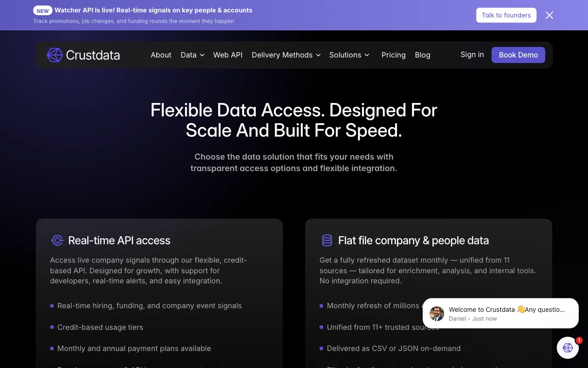
Task: Go to the Pricing page
Action: (x=394, y=55)
